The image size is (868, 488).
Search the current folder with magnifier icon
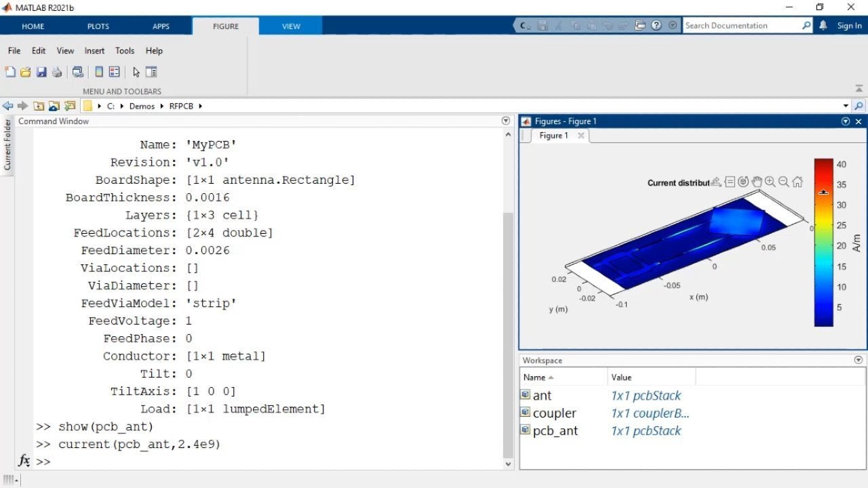pyautogui.click(x=859, y=106)
